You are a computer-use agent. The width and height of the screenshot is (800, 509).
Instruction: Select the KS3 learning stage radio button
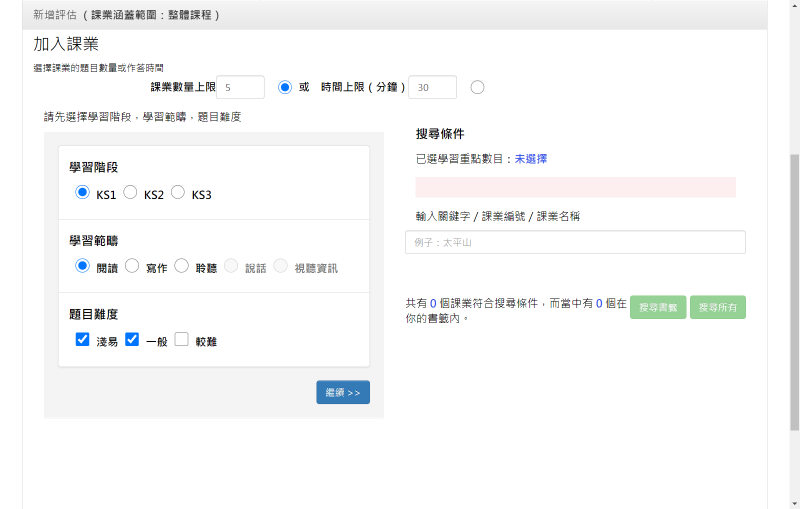(x=178, y=193)
